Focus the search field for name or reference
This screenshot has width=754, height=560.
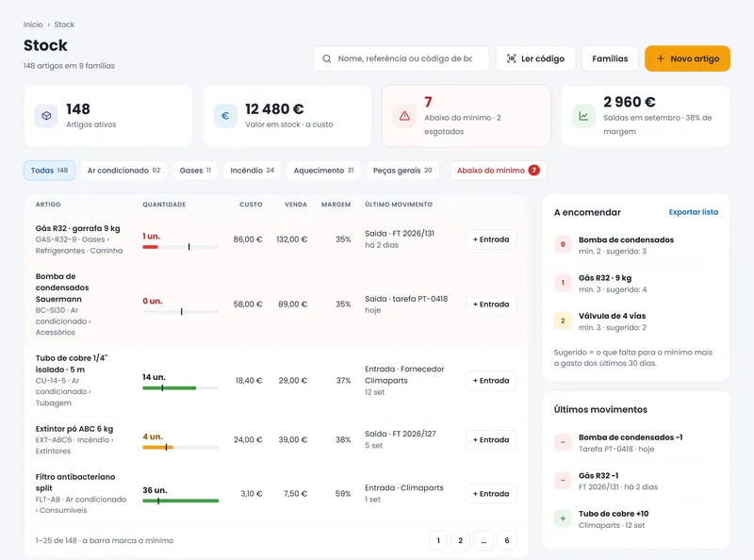point(402,58)
